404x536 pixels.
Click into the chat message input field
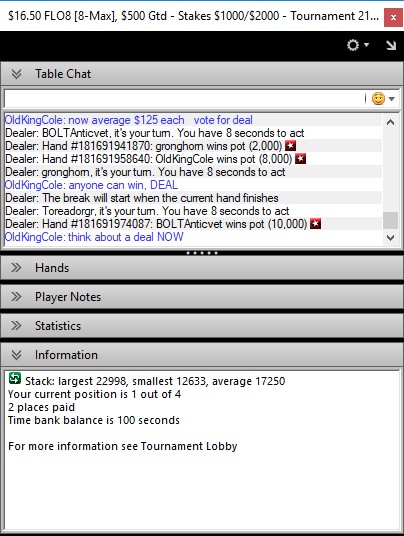point(185,99)
